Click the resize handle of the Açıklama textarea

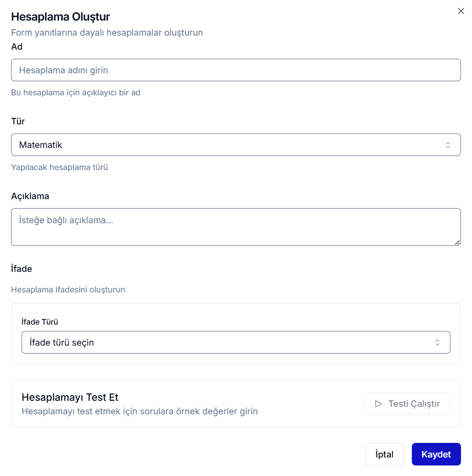457,242
